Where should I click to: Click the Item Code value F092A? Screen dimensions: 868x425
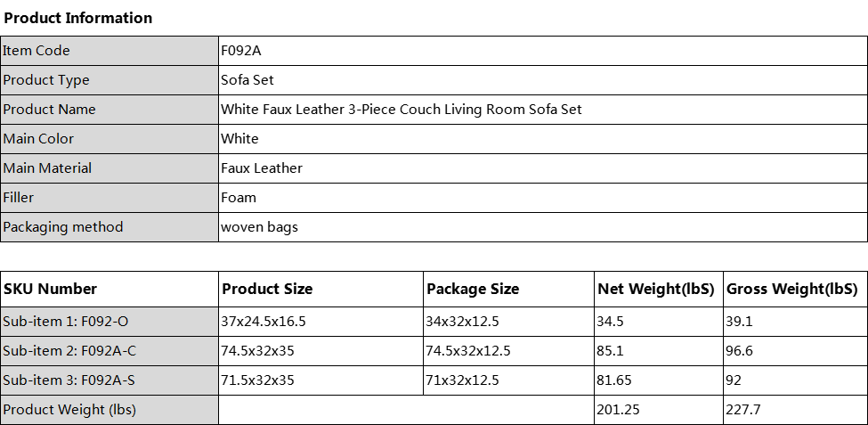click(x=241, y=51)
